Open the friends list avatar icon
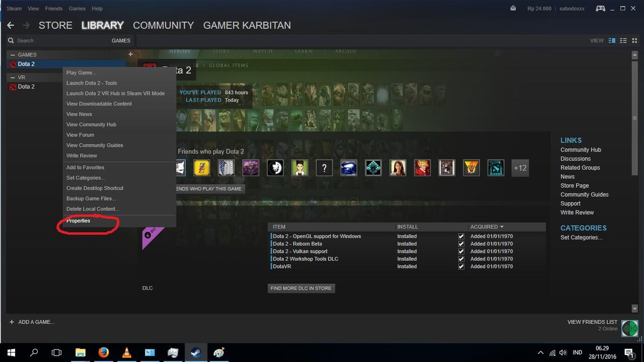Image resolution: width=644 pixels, height=362 pixels. (629, 328)
